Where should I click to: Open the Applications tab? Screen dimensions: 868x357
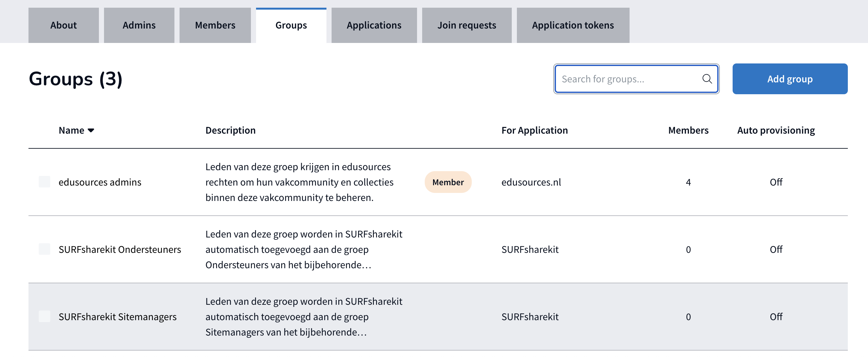(x=374, y=25)
